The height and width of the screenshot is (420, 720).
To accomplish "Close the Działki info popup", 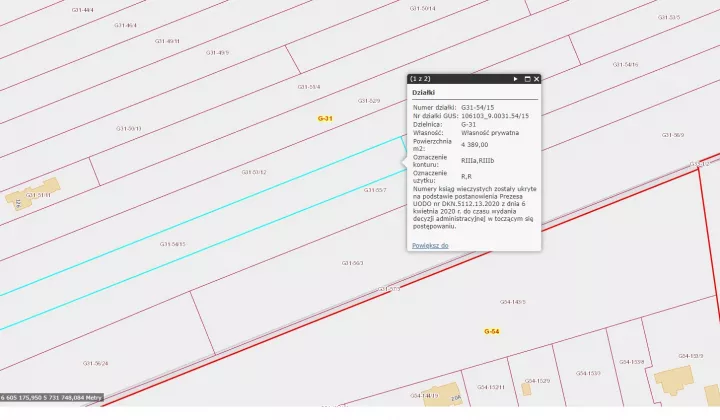I will tap(536, 79).
